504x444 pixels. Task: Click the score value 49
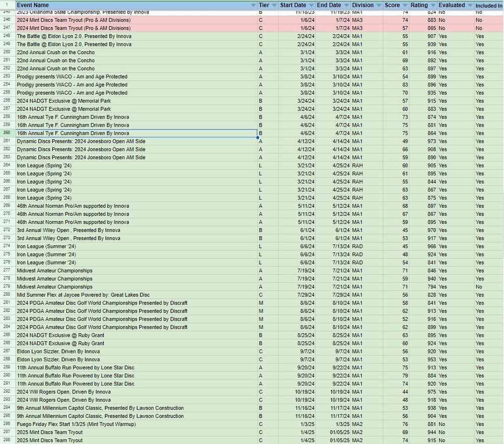[x=405, y=141]
